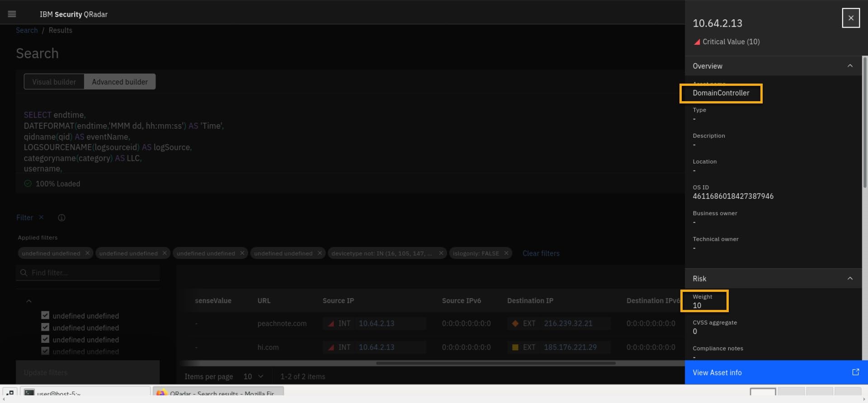This screenshot has height=403, width=868.
Task: Close the 10.64.2.13 asset side panel
Action: (851, 18)
